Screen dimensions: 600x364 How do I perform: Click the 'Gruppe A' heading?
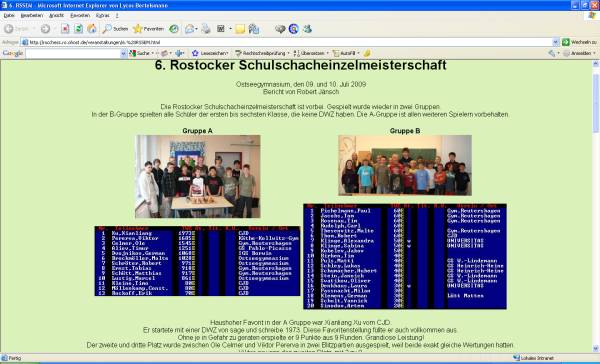tap(197, 131)
